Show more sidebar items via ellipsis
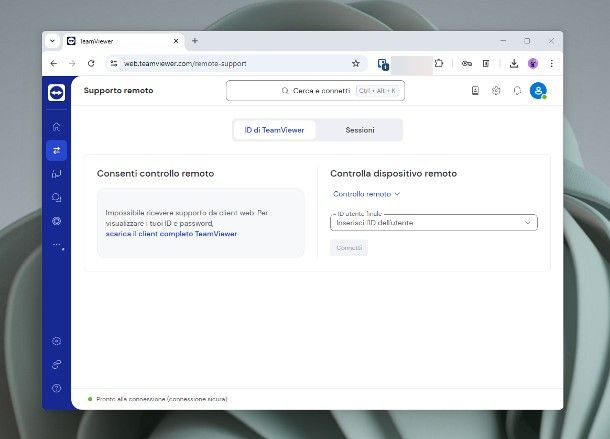This screenshot has width=610, height=439. (58, 245)
